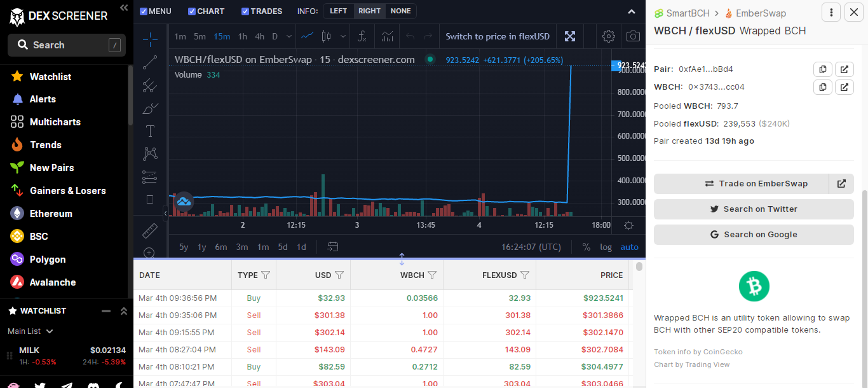The height and width of the screenshot is (388, 868).
Task: Select the Fibonacci retracement tool
Action: click(150, 85)
